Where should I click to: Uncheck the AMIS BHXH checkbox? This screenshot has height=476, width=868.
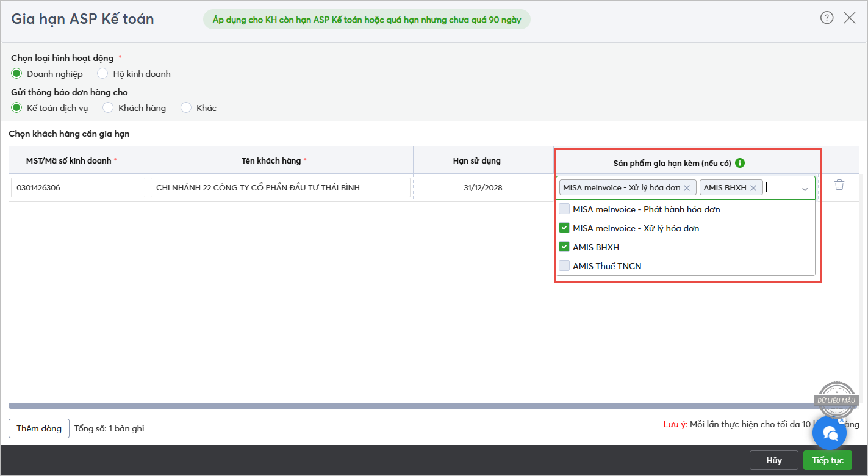(564, 247)
